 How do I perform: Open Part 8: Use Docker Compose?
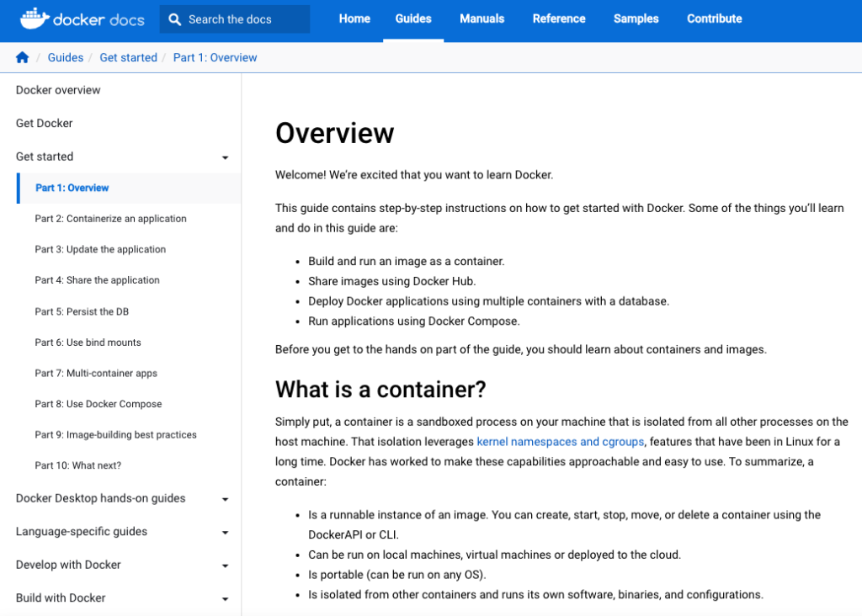[98, 404]
